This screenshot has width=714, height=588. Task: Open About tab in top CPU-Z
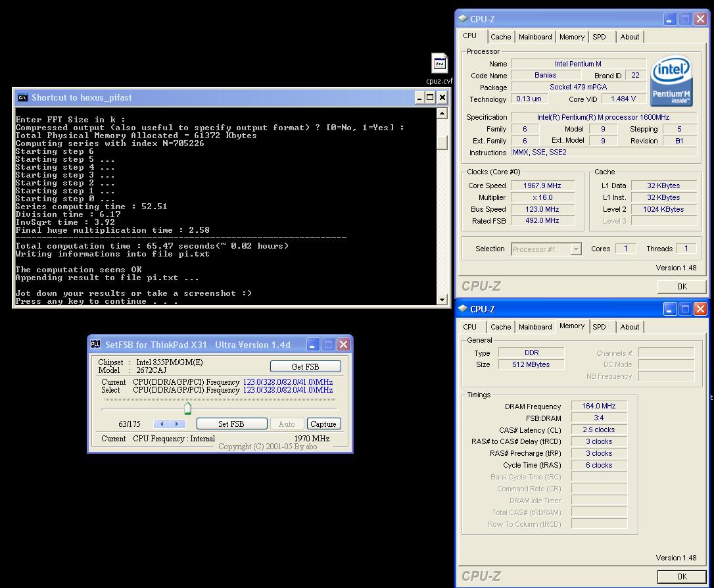point(630,37)
